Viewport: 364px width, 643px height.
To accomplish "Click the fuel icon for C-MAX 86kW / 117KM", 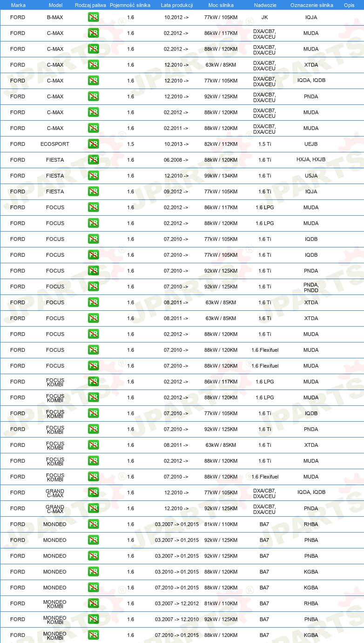I will coord(93,33).
